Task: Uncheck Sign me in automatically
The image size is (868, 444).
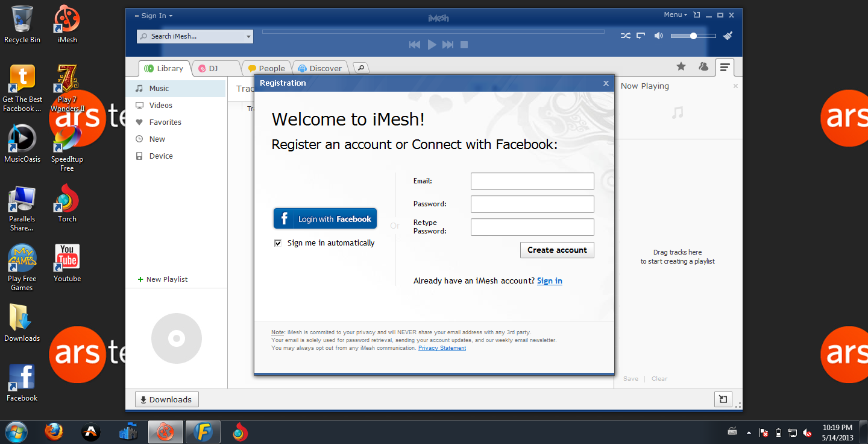Action: pyautogui.click(x=278, y=243)
